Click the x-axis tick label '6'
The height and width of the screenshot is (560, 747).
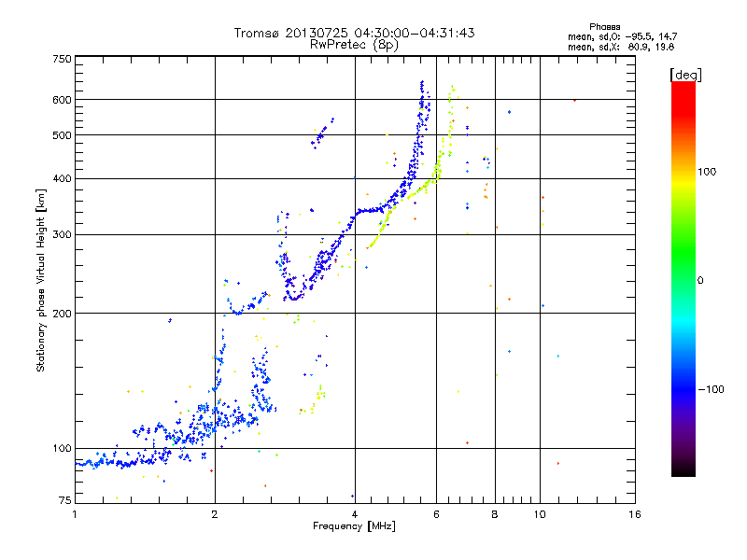pyautogui.click(x=436, y=514)
